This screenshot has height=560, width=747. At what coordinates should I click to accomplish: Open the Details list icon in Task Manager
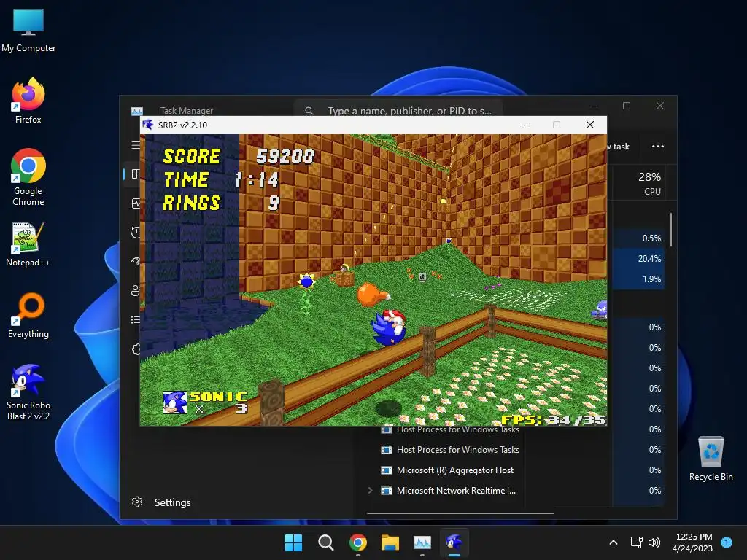136,319
